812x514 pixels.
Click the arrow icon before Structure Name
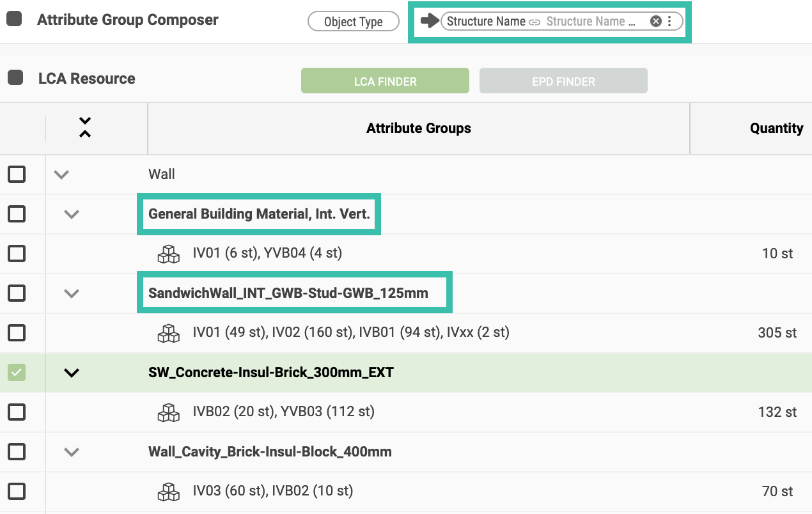tap(428, 21)
